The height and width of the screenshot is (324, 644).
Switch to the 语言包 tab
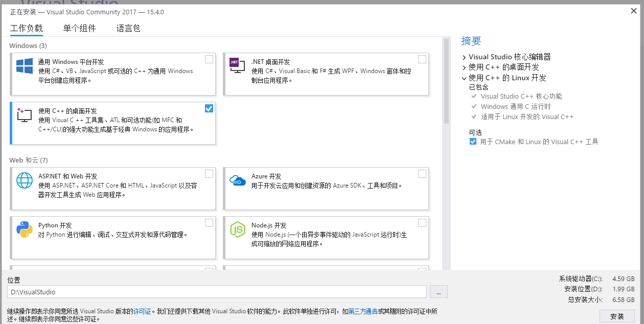point(128,29)
